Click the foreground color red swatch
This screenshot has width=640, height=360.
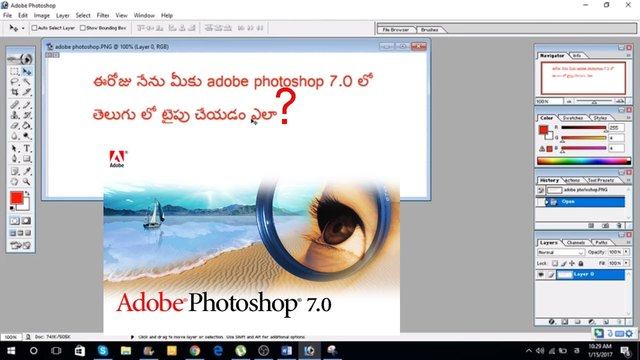click(x=17, y=198)
